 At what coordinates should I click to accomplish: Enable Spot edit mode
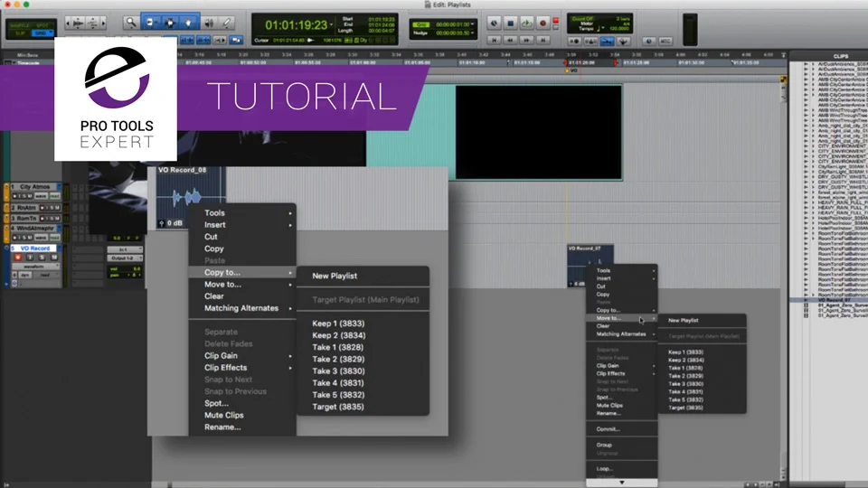click(x=42, y=25)
